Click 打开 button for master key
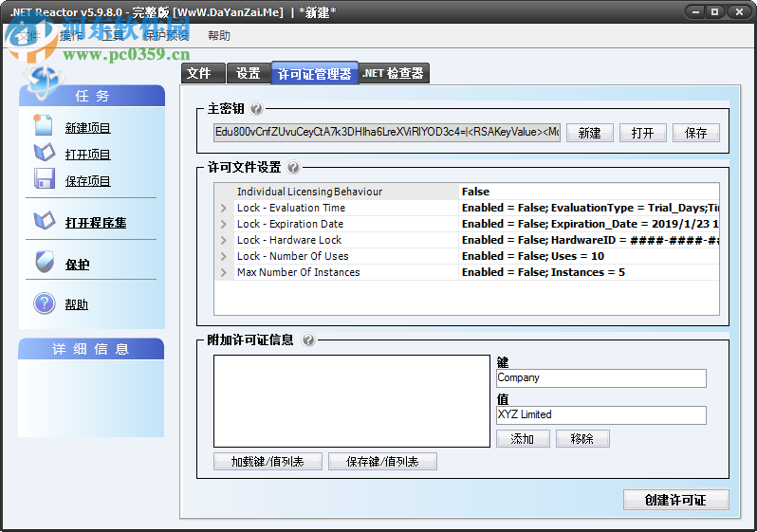757x532 pixels. tap(642, 133)
